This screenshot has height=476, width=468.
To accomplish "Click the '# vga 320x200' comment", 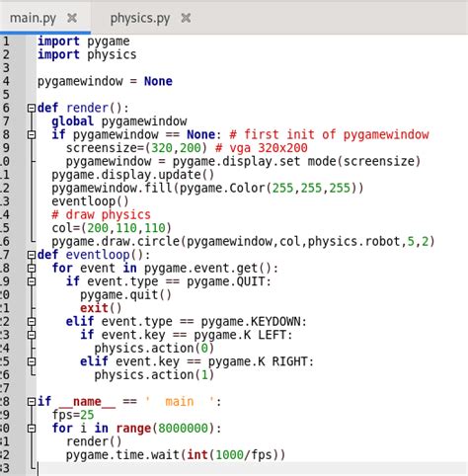I will coord(262,148).
